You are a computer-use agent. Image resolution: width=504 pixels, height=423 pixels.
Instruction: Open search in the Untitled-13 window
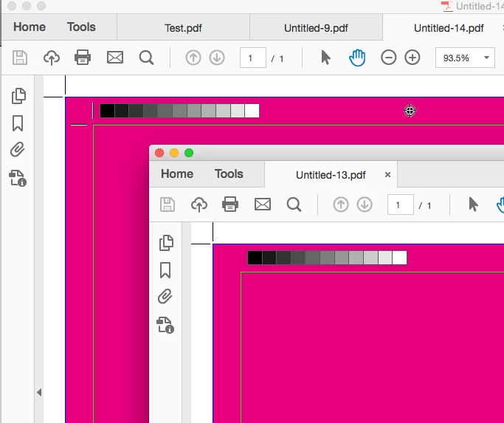coord(294,204)
